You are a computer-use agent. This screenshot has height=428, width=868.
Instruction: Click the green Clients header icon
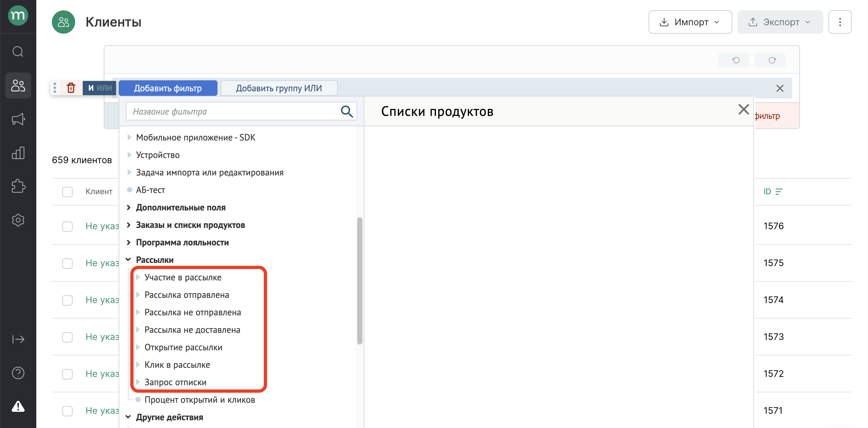(63, 22)
